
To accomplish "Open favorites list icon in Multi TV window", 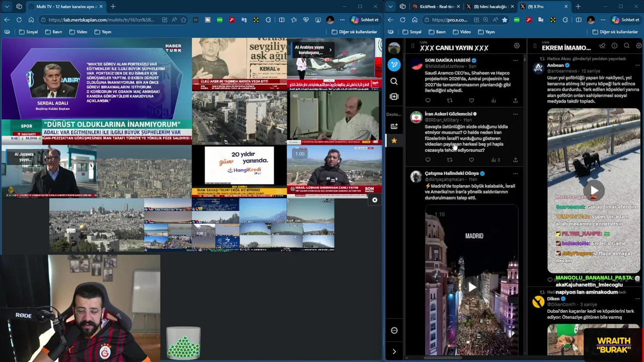I will coord(293,20).
